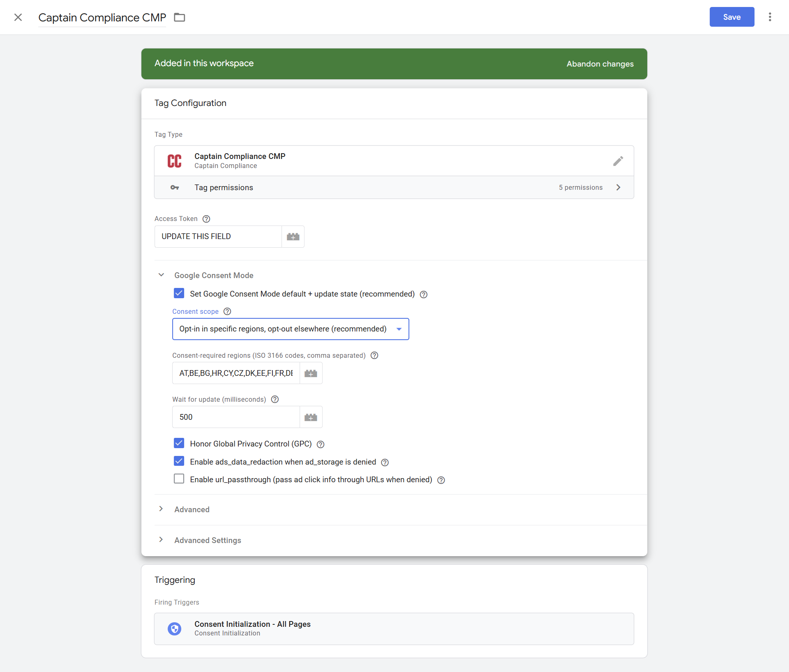Open help for ads_data_redaction option
The image size is (789, 672).
coord(385,463)
